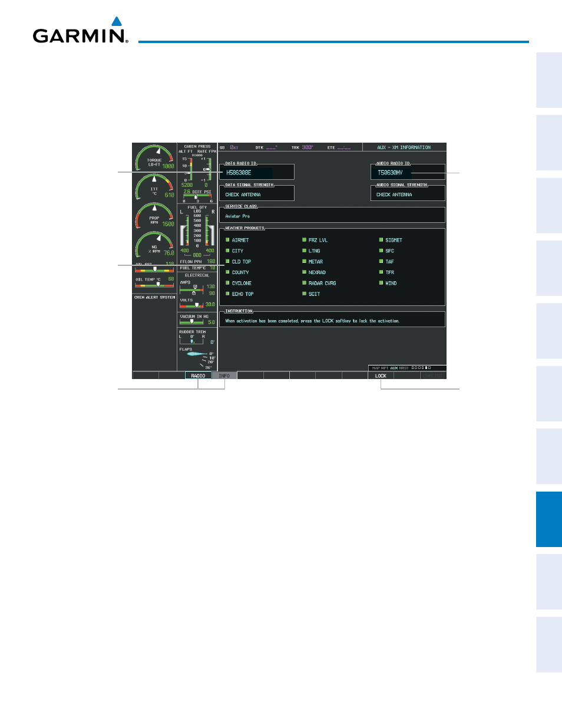Click the amps bar indicator
Screen dimensions: 562x728
(191, 289)
